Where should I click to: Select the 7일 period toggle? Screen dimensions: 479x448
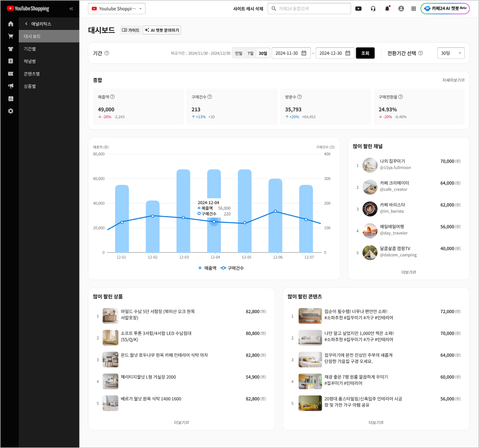click(x=251, y=53)
